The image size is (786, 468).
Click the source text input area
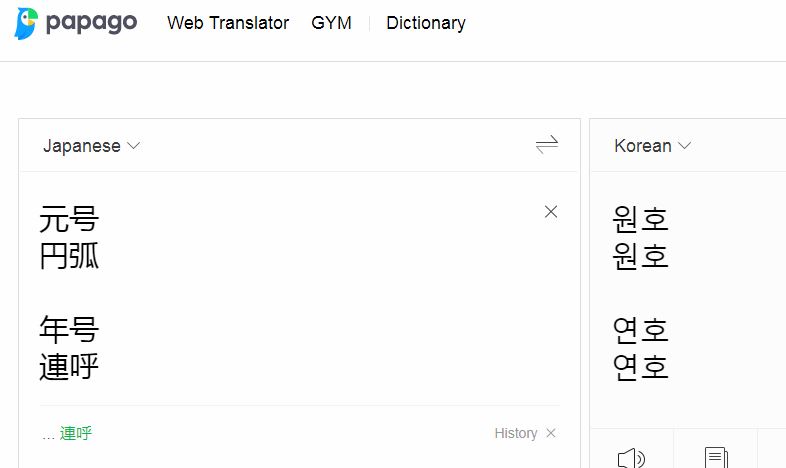tap(300, 300)
